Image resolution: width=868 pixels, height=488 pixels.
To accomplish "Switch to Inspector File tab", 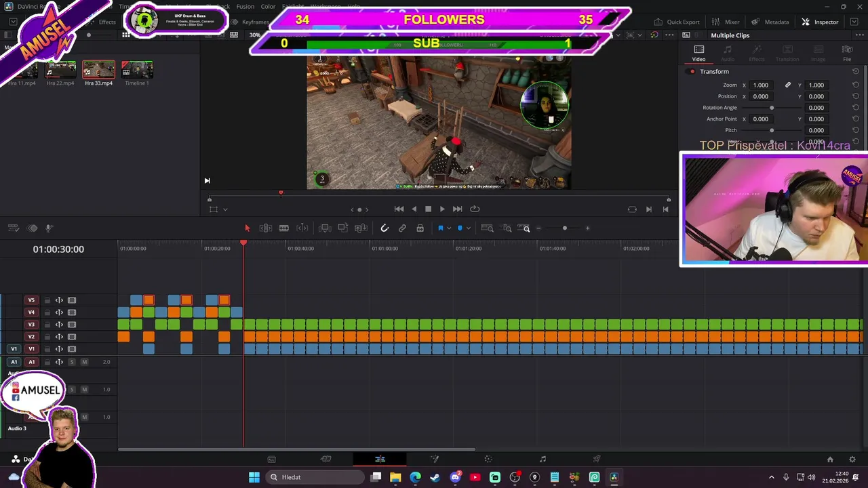I will coord(847,53).
